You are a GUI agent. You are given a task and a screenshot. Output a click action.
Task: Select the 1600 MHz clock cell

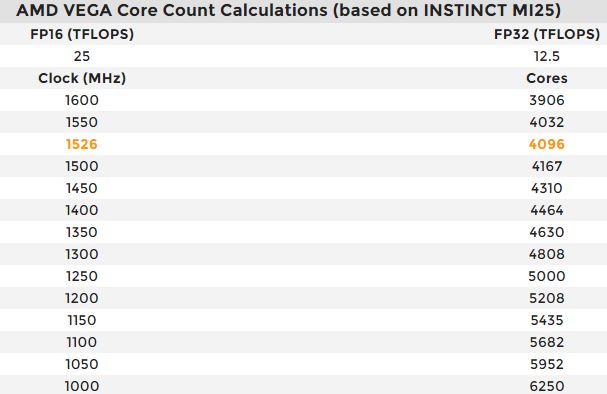(82, 100)
